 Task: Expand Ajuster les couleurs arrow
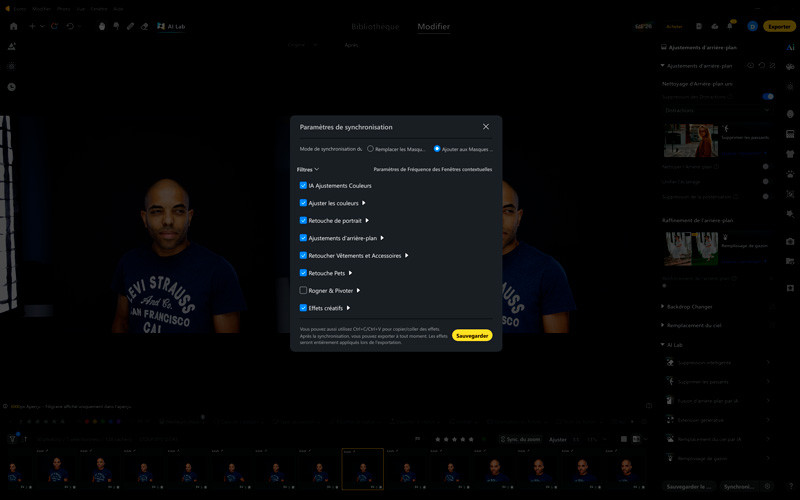pos(364,203)
